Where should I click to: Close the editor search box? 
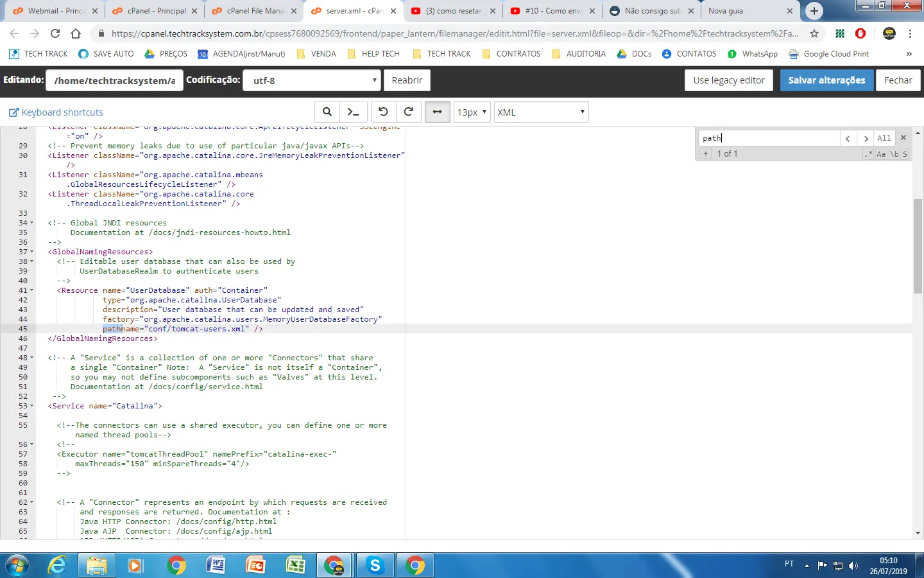903,137
